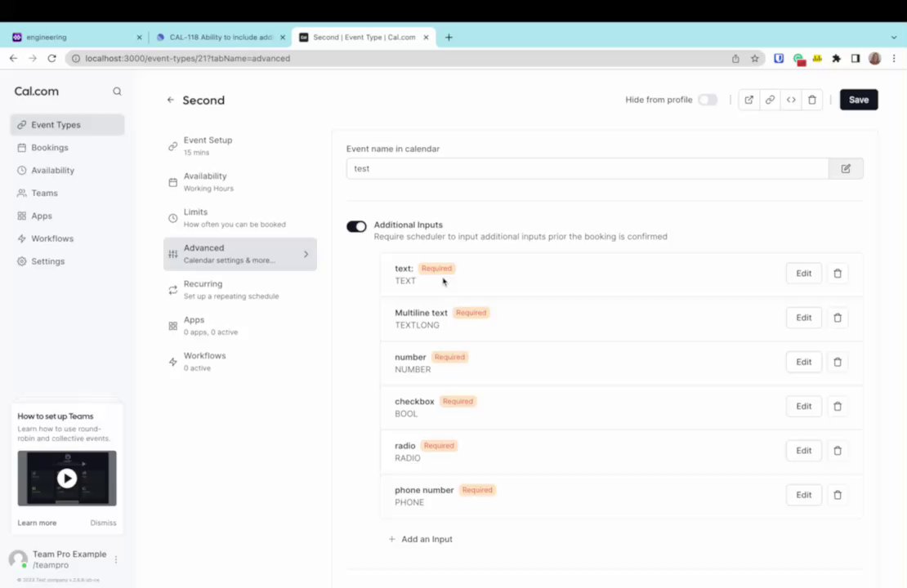Add an Input

pyautogui.click(x=421, y=539)
